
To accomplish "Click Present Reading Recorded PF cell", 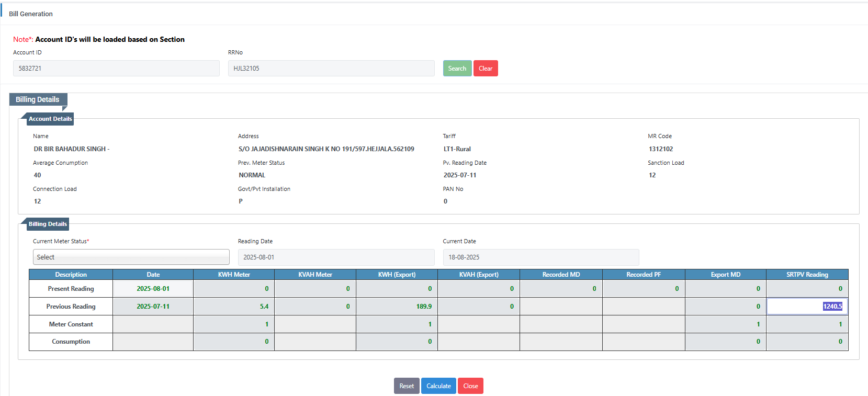I will [644, 289].
